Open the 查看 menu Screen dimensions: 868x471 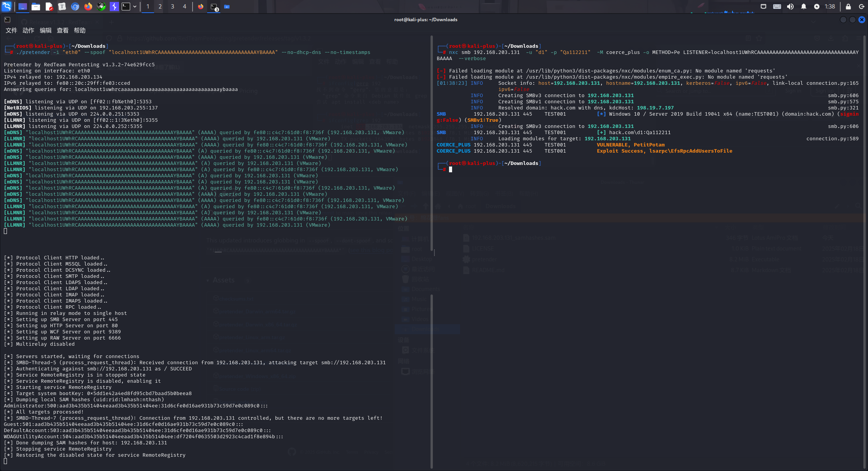[x=62, y=30]
